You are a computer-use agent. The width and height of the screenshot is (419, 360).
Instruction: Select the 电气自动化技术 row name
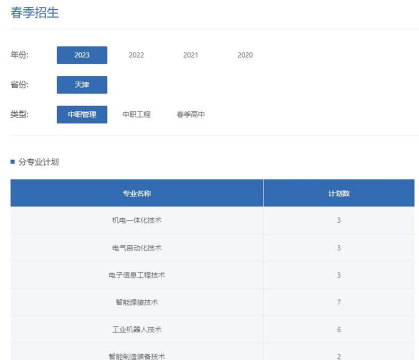coord(137,248)
